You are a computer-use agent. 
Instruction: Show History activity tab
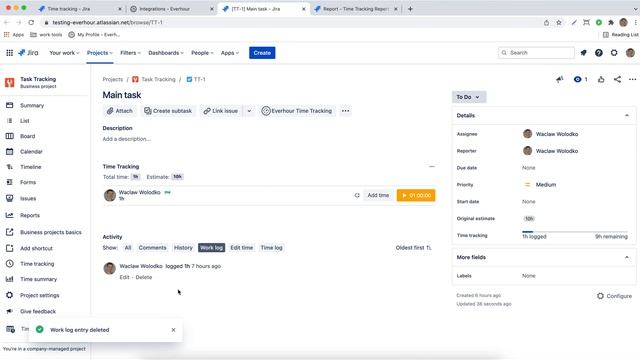tap(183, 248)
